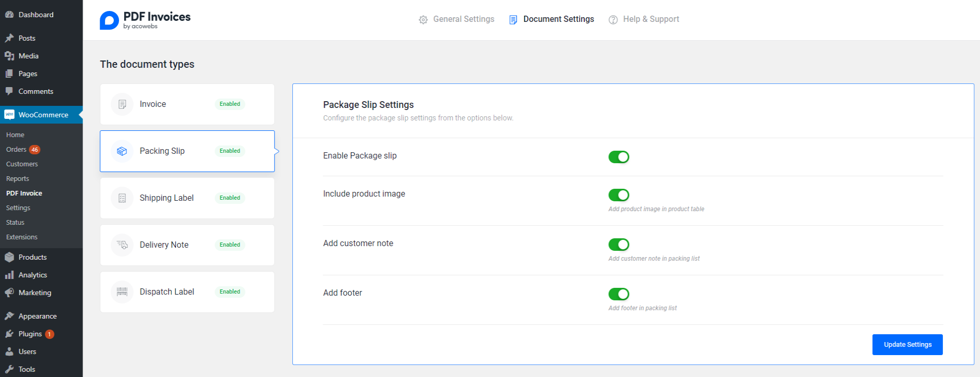Viewport: 980px width, 377px height.
Task: Open the Comments menu item
Action: 41,91
